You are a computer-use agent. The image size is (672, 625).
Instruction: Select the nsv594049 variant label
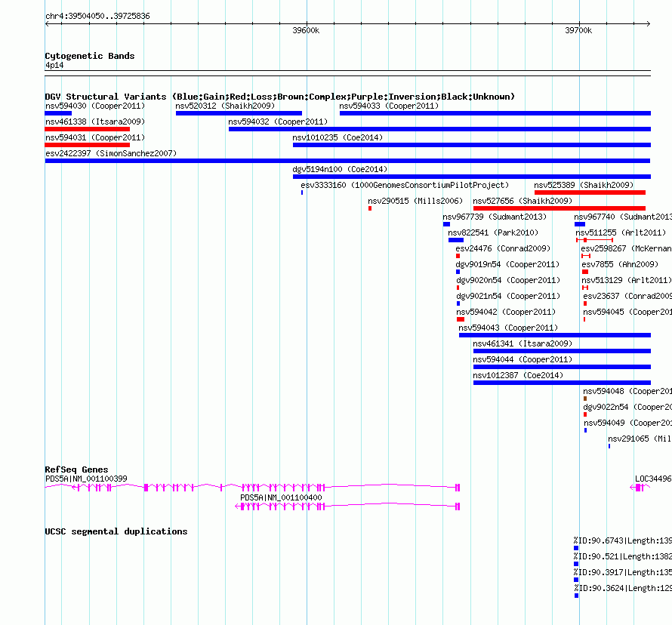[628, 423]
